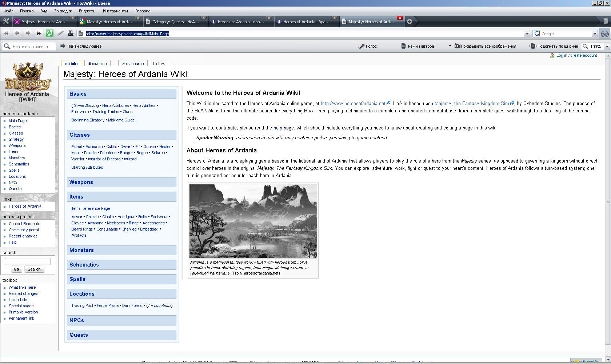The image size is (611, 364).
Task: Toggle Author mode (Режим автора)
Action: 418,46
